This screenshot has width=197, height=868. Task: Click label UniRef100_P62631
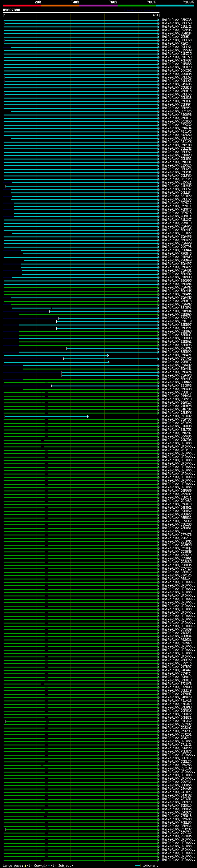point(177,640)
